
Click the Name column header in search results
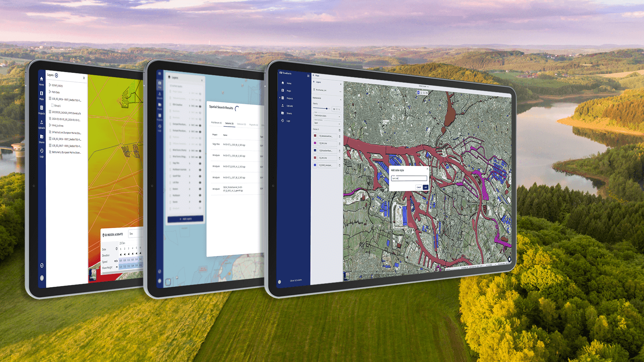click(225, 135)
